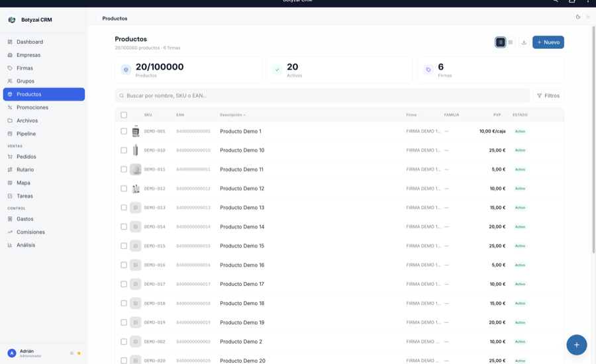
Task: Click the floating blue plus button
Action: (x=576, y=345)
